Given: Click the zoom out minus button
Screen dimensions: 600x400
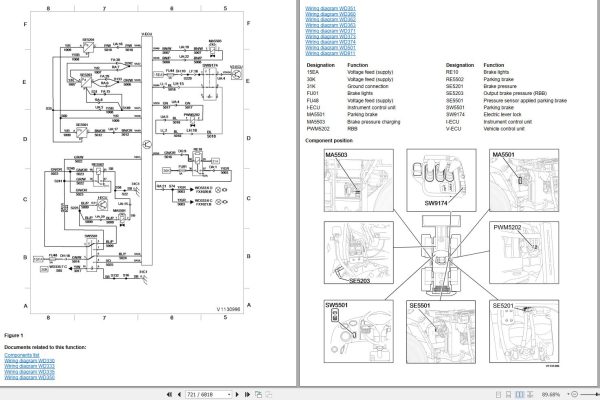Looking at the screenshot, I should (574, 394).
